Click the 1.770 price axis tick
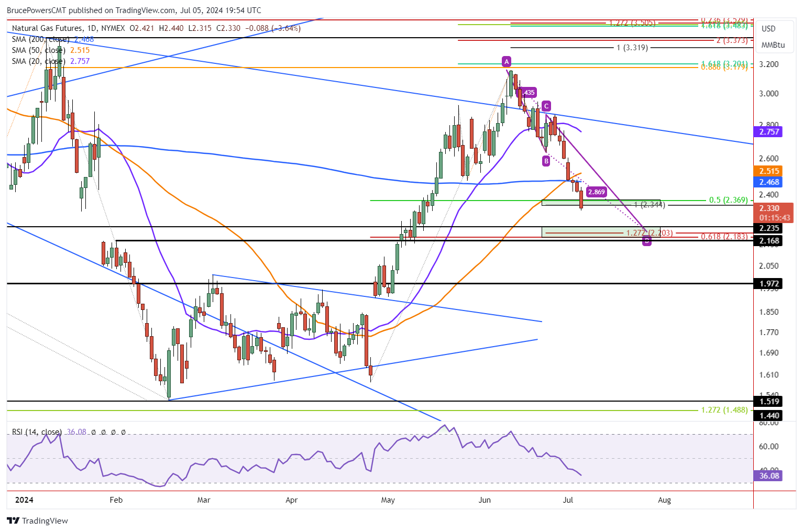The width and height of the screenshot is (803, 532). (x=769, y=332)
